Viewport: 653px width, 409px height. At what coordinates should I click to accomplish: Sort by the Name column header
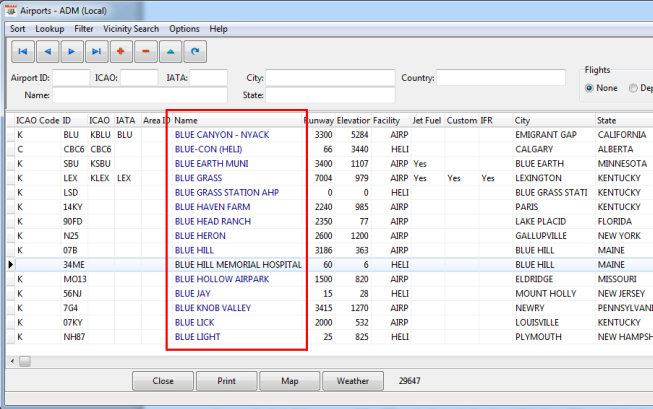[x=237, y=120]
